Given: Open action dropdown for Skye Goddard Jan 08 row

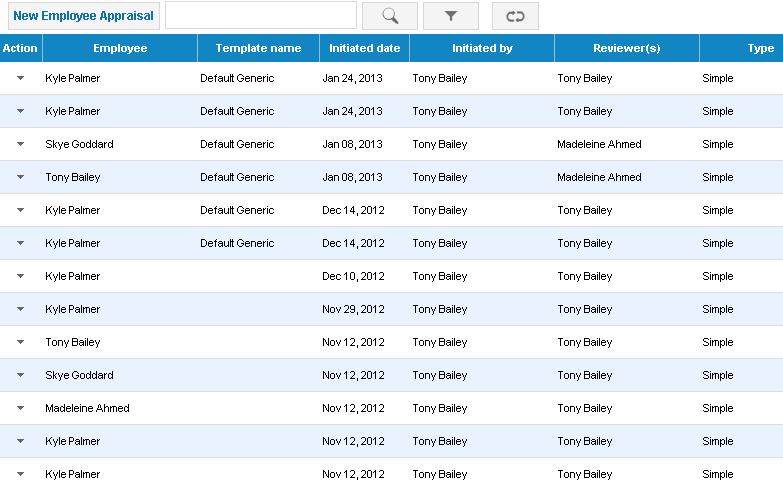Looking at the screenshot, I should coord(20,144).
